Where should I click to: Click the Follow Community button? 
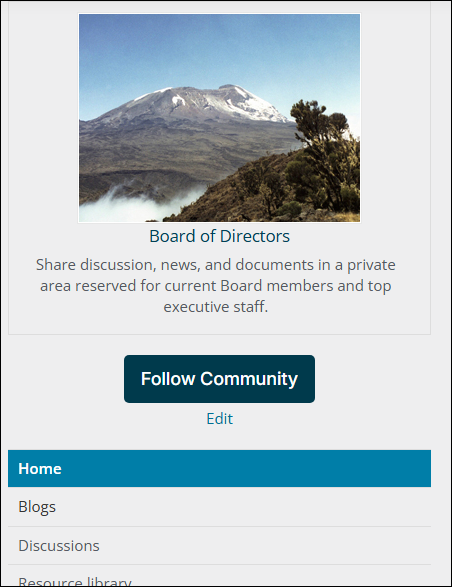point(219,379)
